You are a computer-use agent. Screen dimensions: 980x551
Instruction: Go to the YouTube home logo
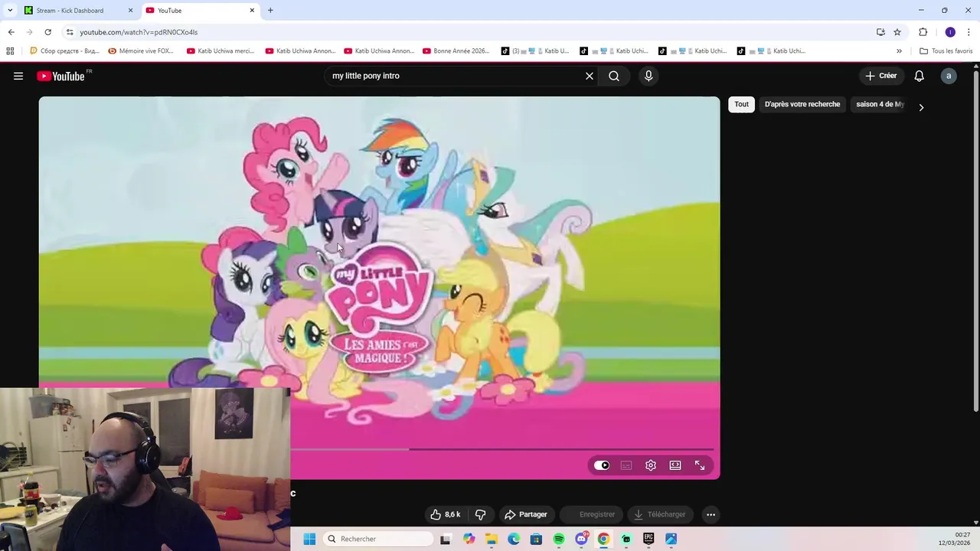click(60, 76)
